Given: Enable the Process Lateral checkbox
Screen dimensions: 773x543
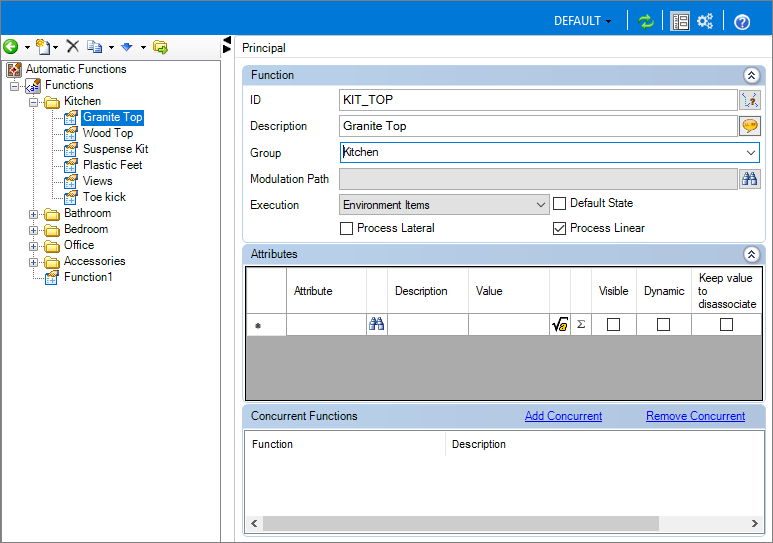Looking at the screenshot, I should coord(347,228).
